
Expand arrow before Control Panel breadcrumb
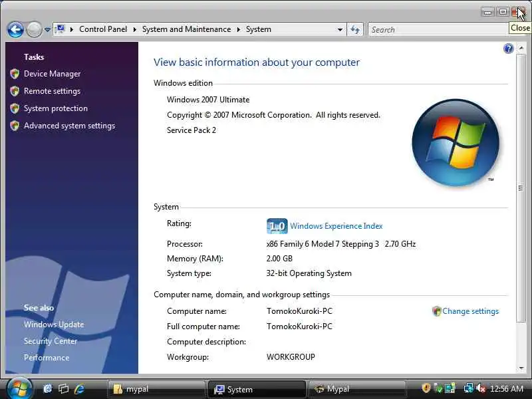[72, 29]
